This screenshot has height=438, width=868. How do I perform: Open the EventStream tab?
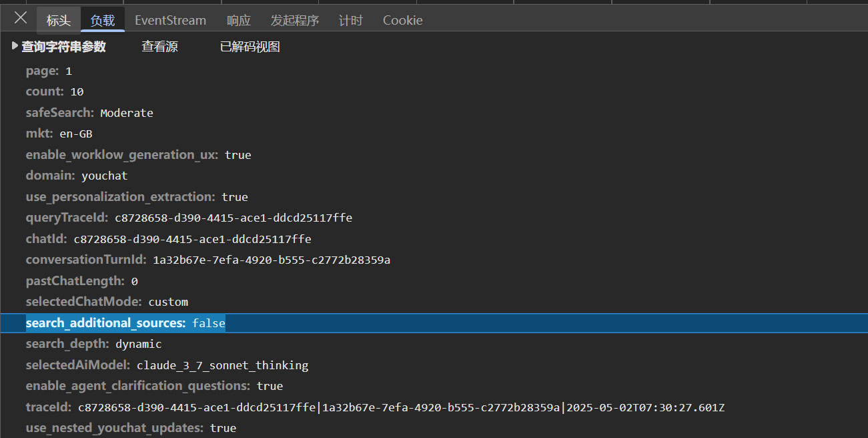[x=170, y=21]
